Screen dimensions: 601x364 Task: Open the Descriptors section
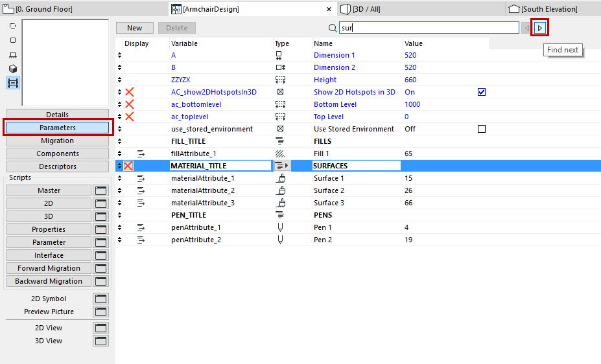58,167
